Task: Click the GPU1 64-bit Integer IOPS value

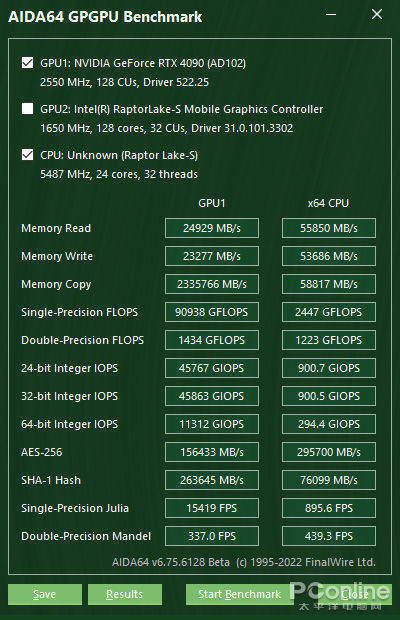Action: 212,424
